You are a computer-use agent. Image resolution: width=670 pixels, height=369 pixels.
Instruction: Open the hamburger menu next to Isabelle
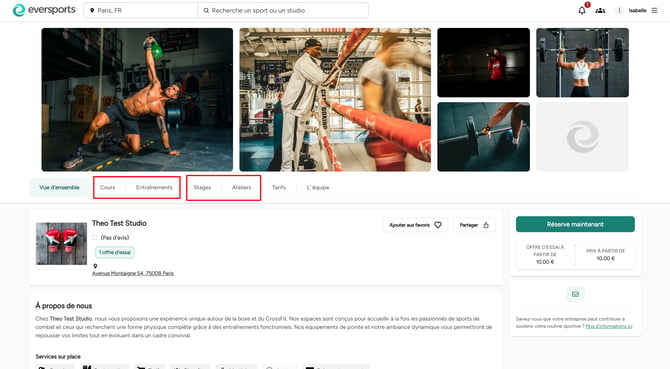[654, 11]
